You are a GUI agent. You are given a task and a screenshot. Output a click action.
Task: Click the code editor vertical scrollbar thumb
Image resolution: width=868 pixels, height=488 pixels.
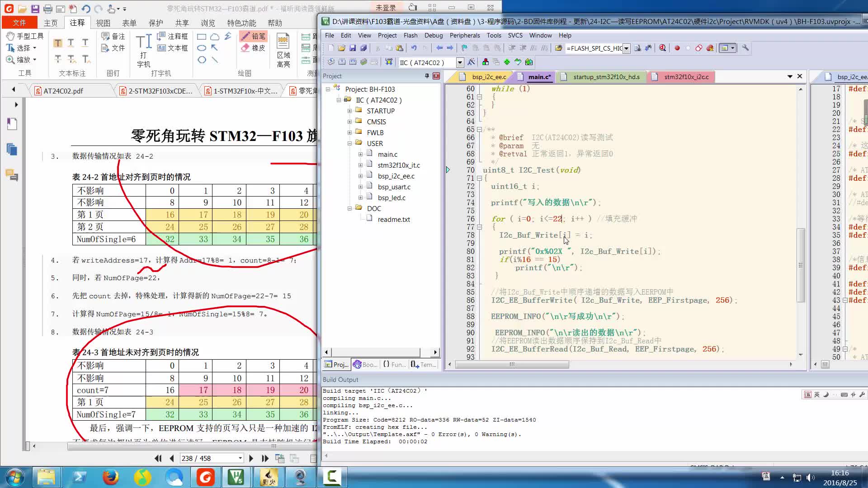(x=801, y=265)
